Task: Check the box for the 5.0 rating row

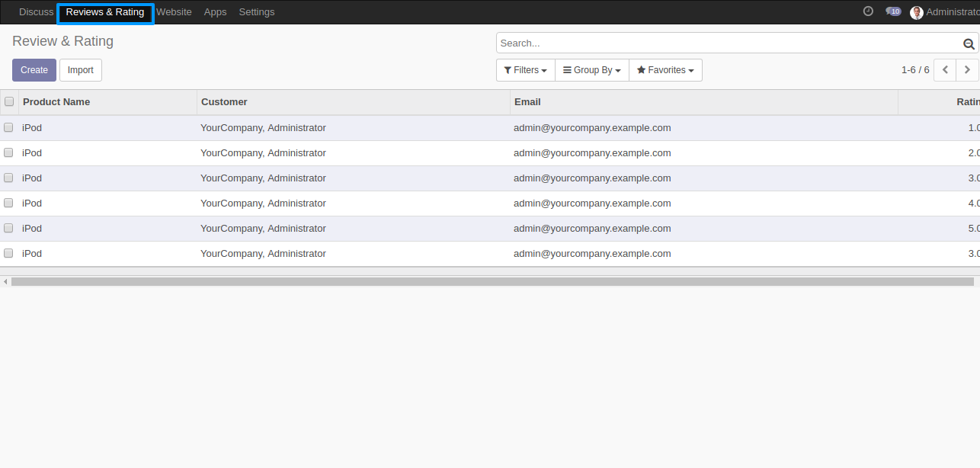Action: [8, 228]
